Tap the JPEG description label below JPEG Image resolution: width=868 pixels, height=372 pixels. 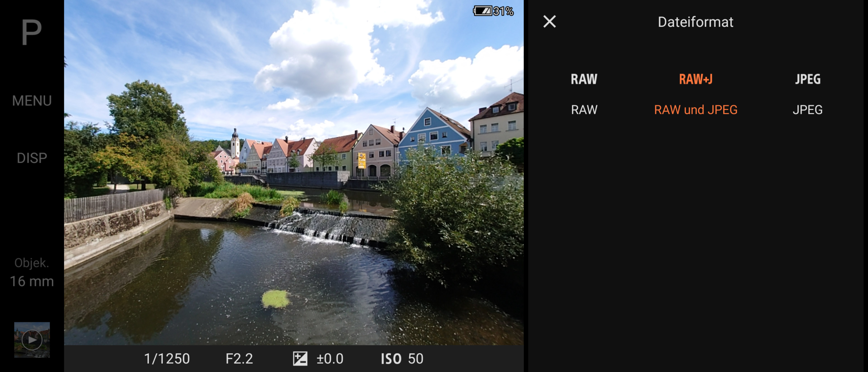[808, 110]
